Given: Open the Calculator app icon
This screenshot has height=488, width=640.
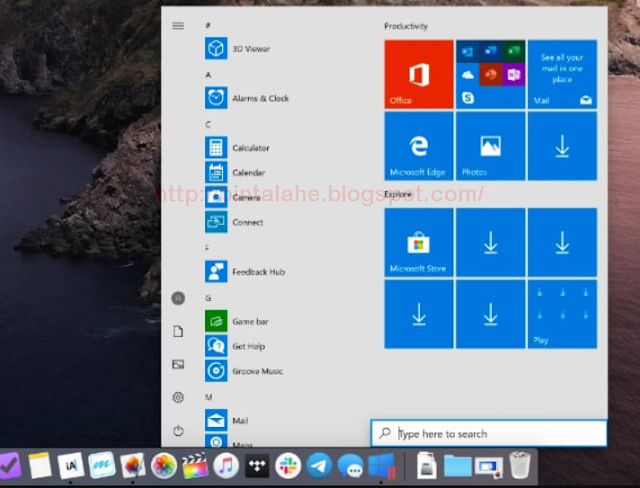Looking at the screenshot, I should [x=216, y=147].
